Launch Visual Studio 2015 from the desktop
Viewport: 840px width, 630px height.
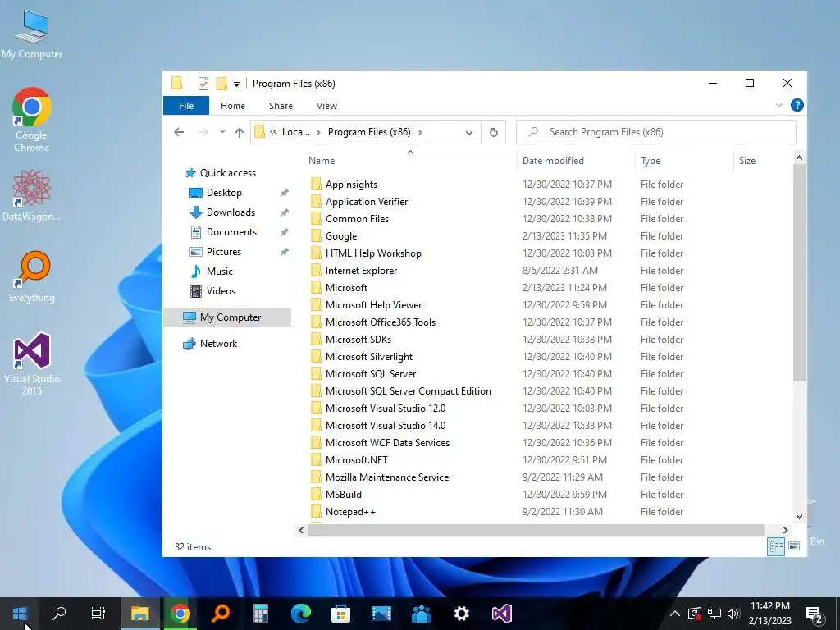pos(32,363)
